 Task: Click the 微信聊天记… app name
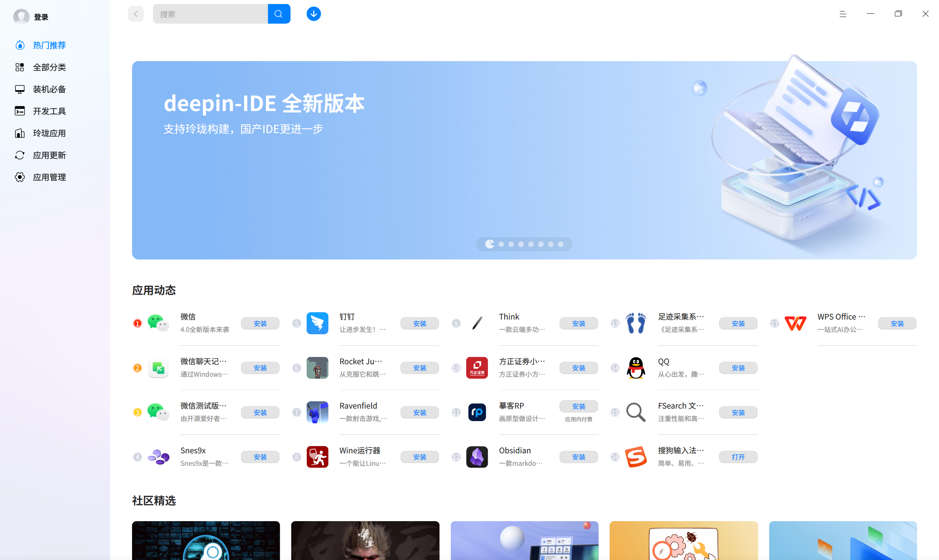click(x=203, y=361)
